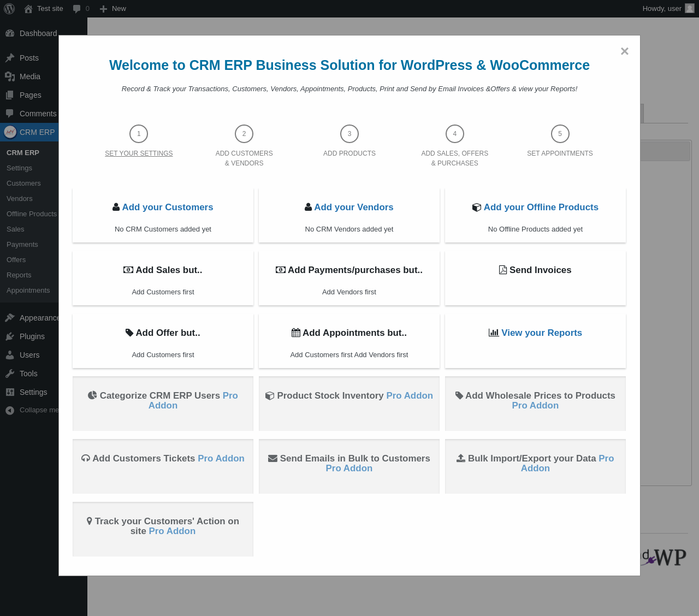Close the welcome popup
The width and height of the screenshot is (699, 616).
(625, 51)
